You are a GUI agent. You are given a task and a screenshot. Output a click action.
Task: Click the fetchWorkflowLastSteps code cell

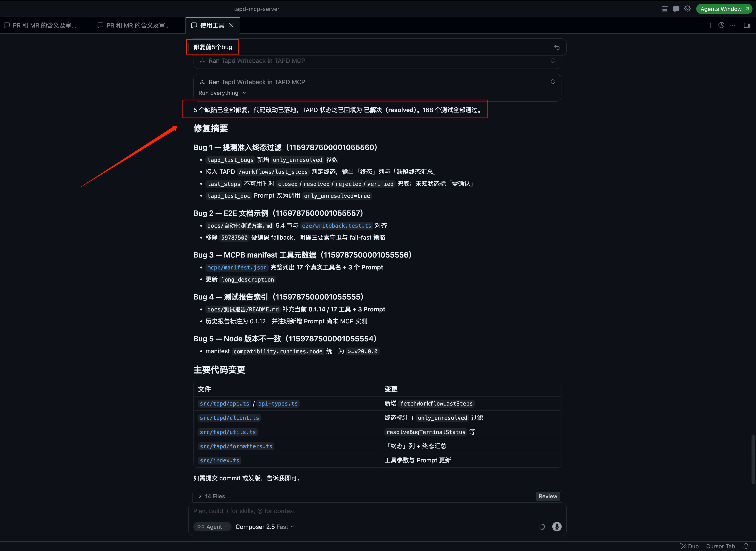click(436, 404)
